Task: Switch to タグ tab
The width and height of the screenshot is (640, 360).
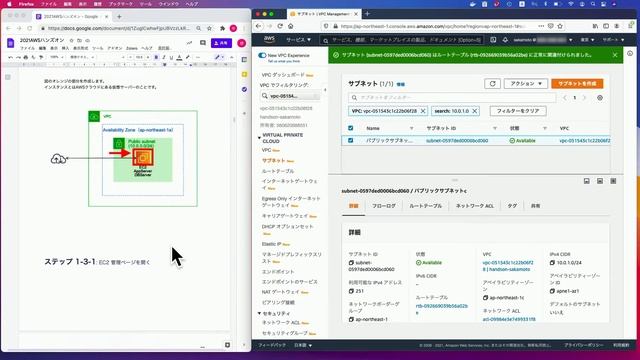Action: [x=512, y=206]
